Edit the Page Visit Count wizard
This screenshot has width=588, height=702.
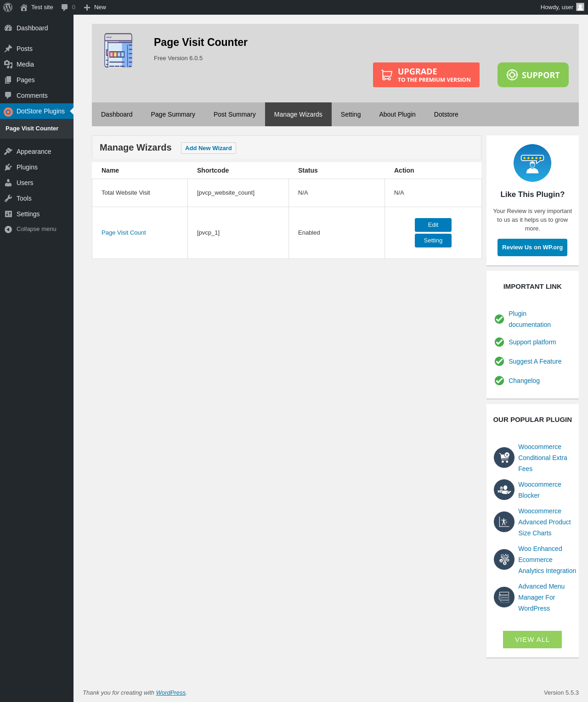click(x=433, y=225)
